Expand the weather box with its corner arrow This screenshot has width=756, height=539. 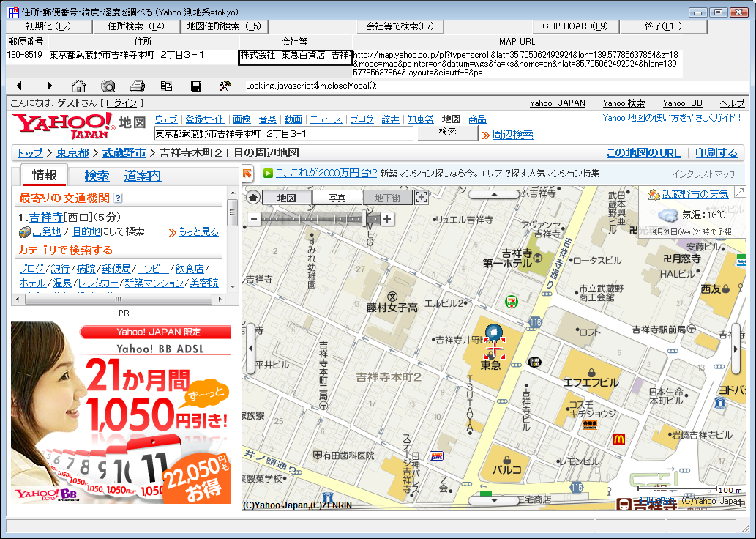point(739,193)
